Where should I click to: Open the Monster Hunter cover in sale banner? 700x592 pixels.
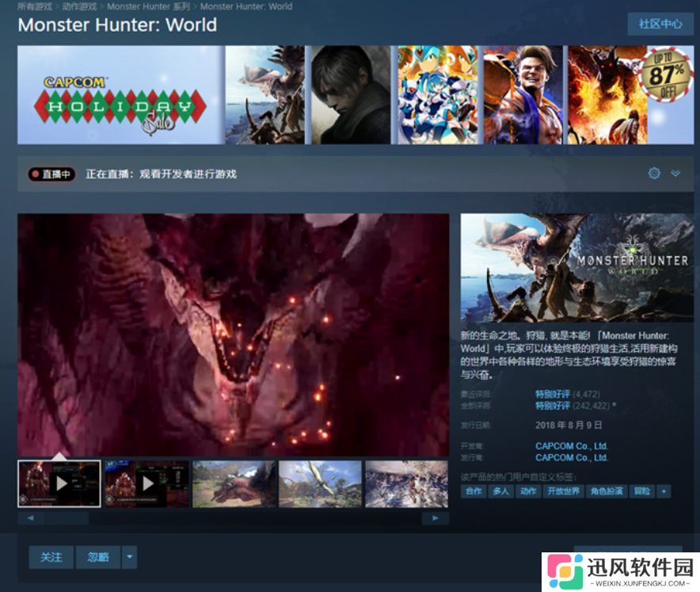pos(265,95)
